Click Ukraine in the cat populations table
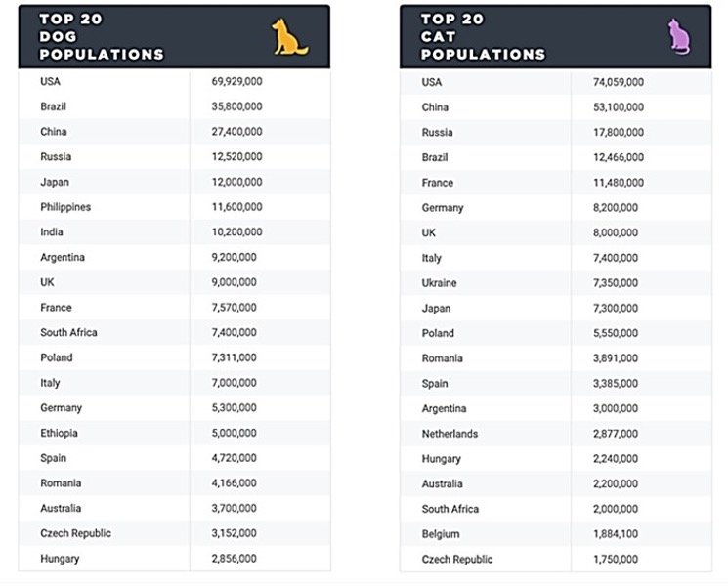This screenshot has width=728, height=586. (x=439, y=283)
